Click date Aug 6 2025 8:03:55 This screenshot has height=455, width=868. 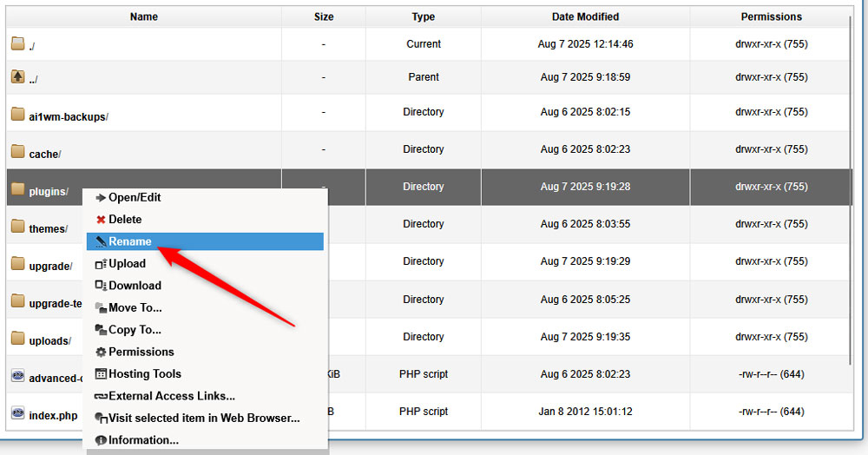click(585, 224)
